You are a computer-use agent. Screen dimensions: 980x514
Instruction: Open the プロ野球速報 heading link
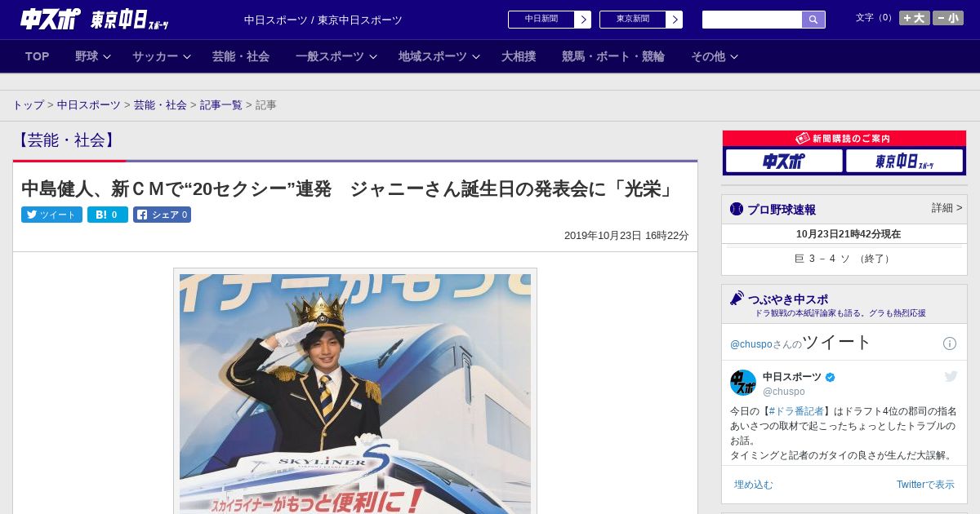(x=782, y=210)
